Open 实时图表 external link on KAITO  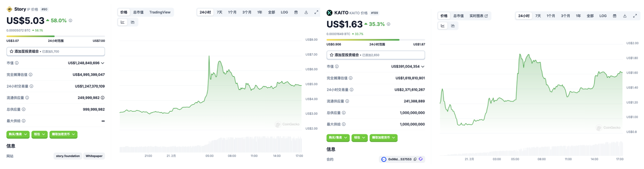point(478,16)
